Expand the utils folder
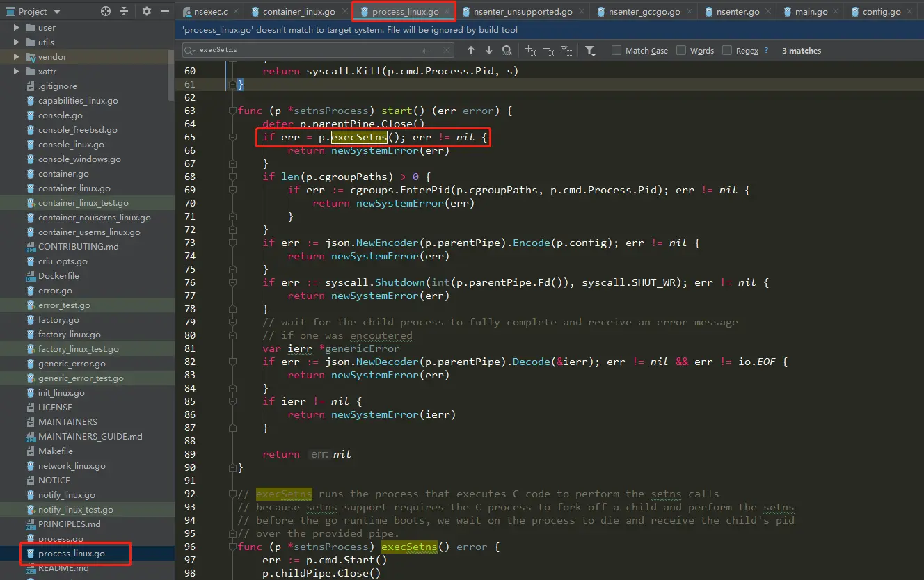 click(x=17, y=42)
